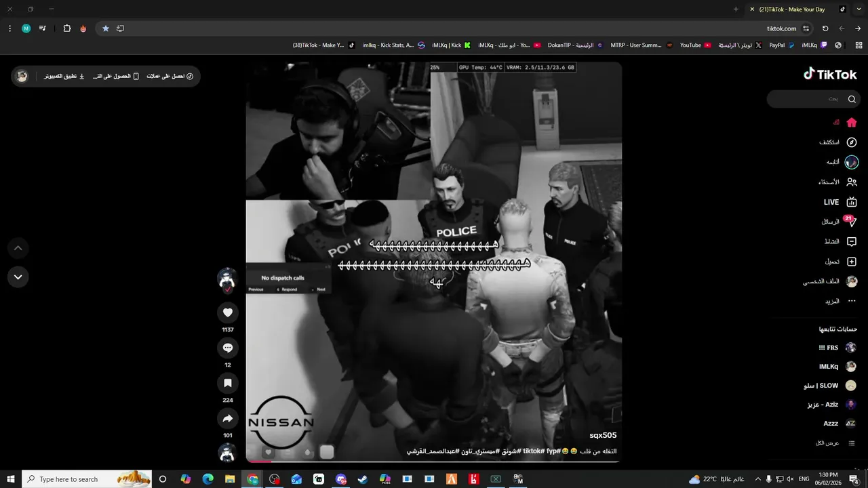Save video with the bookmark icon
The width and height of the screenshot is (868, 488).
pos(228,383)
